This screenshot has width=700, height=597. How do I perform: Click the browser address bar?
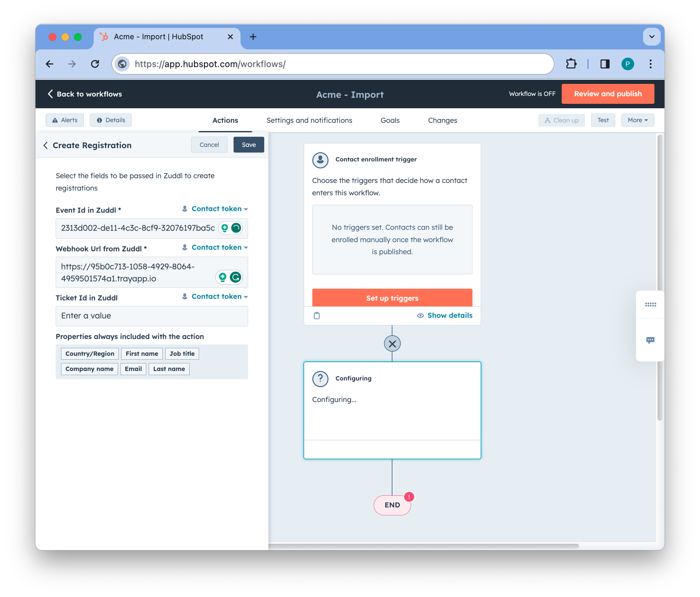333,64
